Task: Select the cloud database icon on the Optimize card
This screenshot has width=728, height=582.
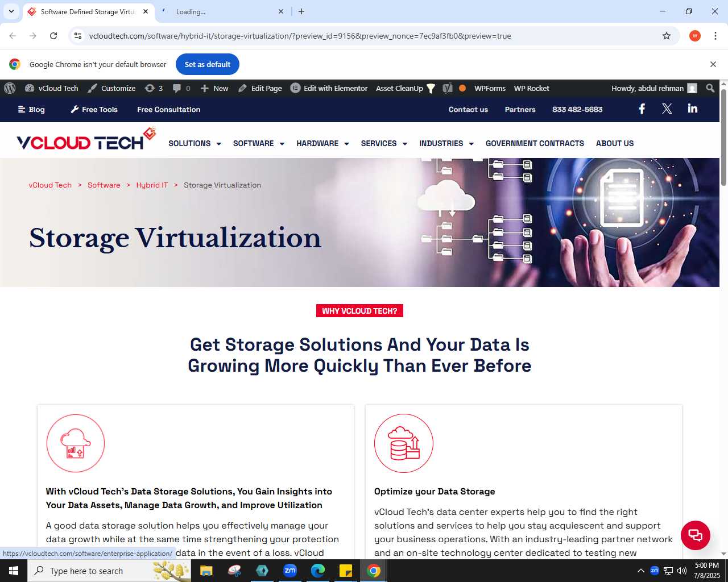Action: (404, 443)
